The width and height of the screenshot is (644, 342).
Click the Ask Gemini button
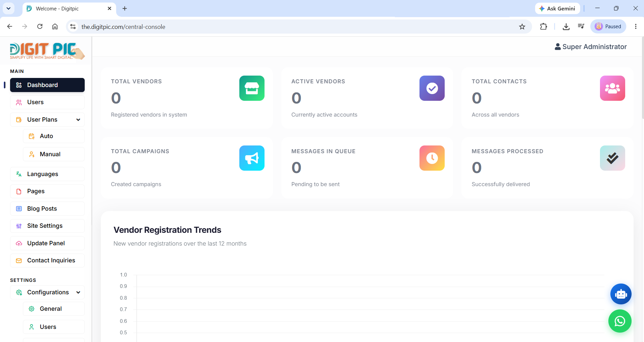tap(557, 8)
